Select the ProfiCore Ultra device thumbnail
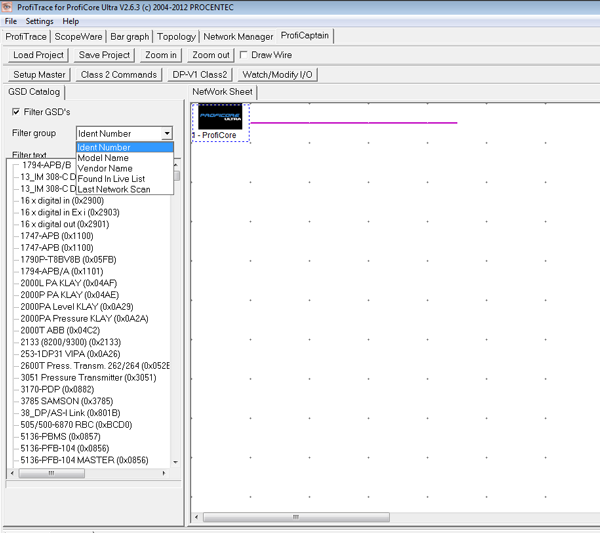Screen dimensions: 600x533 coord(220,117)
